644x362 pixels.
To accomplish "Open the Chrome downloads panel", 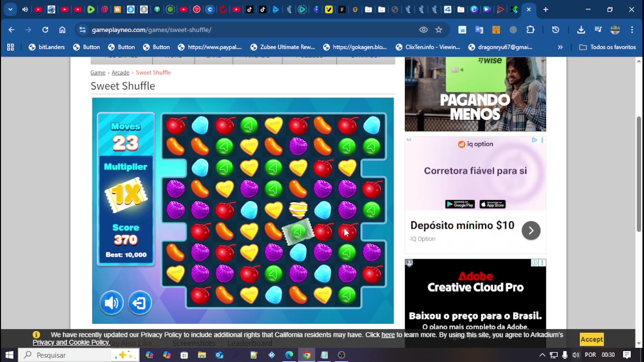I will pos(581,30).
